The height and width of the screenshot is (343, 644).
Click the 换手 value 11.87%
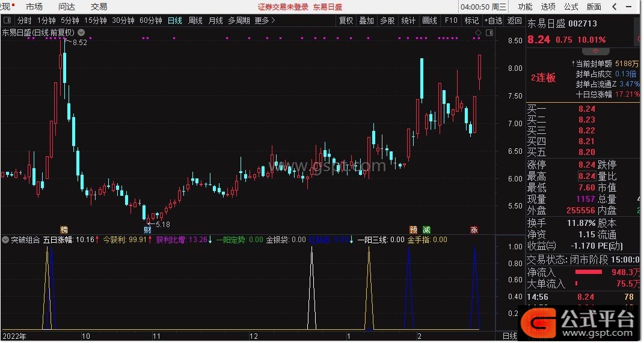581,223
